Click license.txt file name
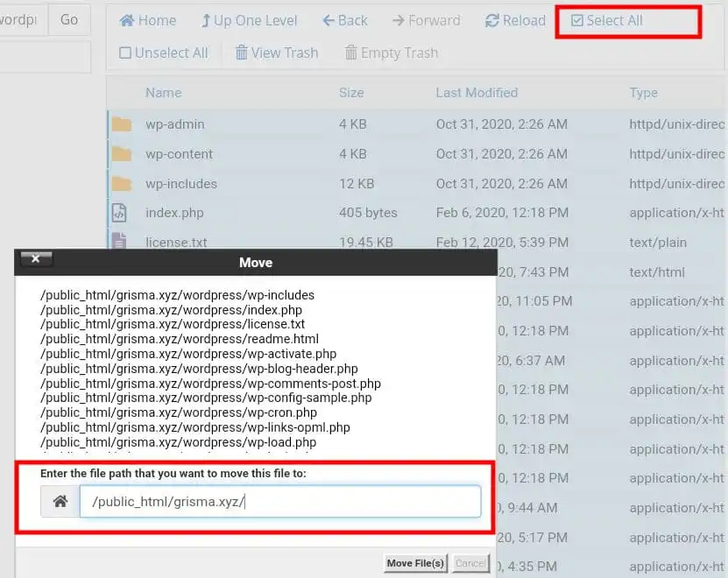Image resolution: width=728 pixels, height=578 pixels. pyautogui.click(x=176, y=242)
